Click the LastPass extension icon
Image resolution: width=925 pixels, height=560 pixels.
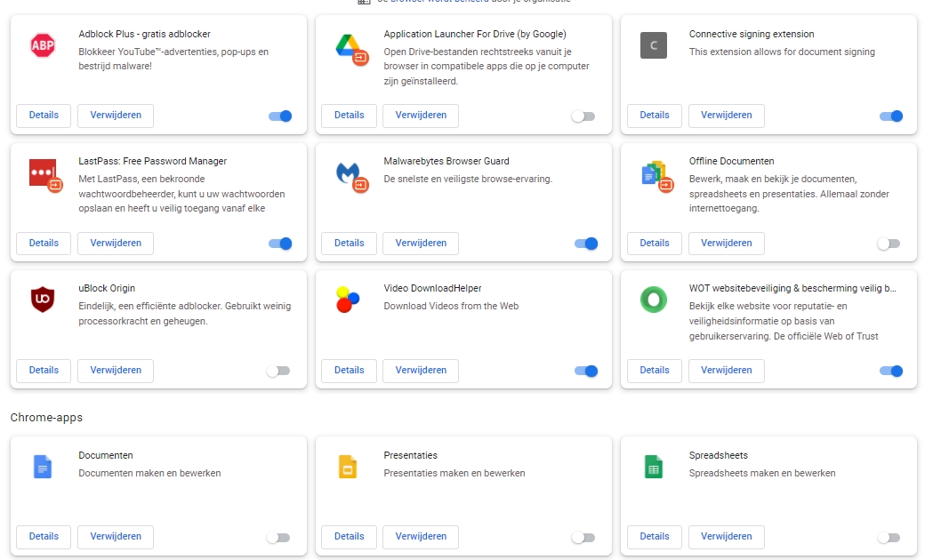43,172
